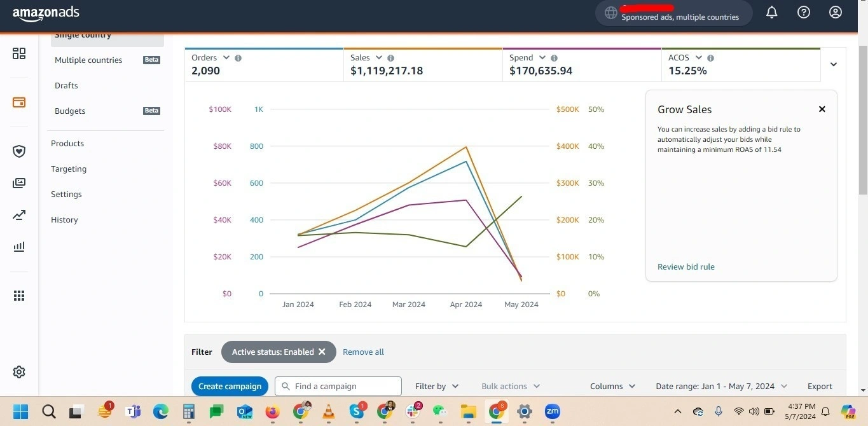The height and width of the screenshot is (426, 868).
Task: Open History in the left navigation
Action: tap(64, 219)
